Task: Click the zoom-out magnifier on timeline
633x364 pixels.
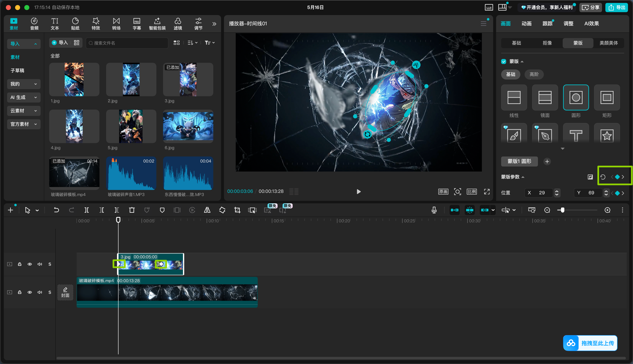Action: [x=547, y=210]
